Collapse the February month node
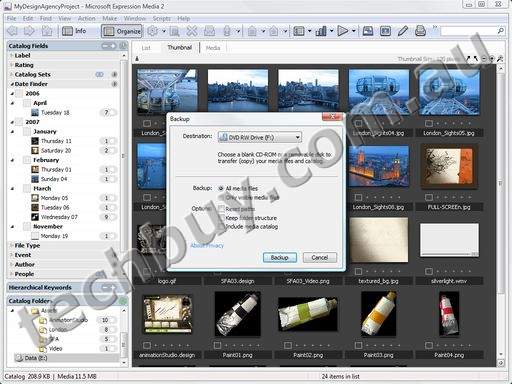512x384 pixels. 12,160
